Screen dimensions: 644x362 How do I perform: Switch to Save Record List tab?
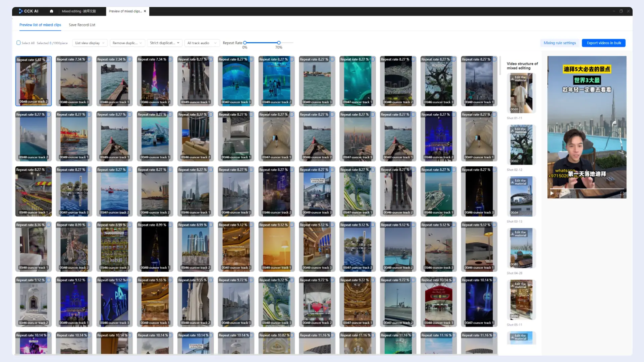pos(82,25)
